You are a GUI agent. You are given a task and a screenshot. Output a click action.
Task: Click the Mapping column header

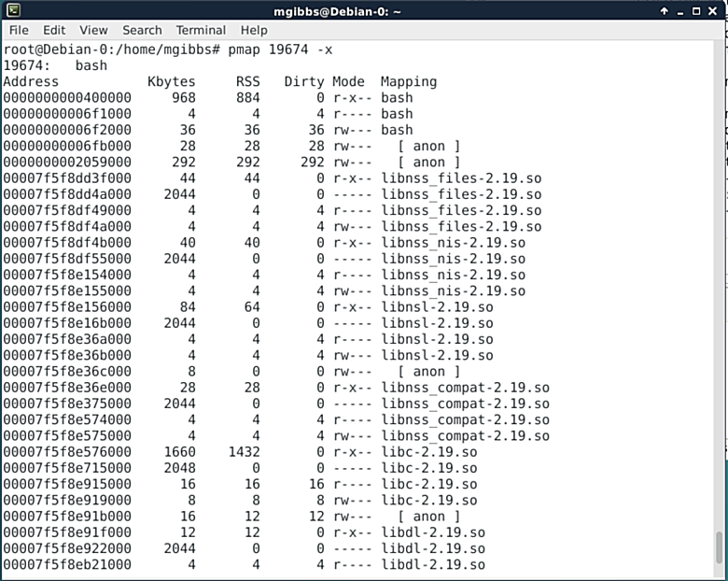click(x=408, y=81)
